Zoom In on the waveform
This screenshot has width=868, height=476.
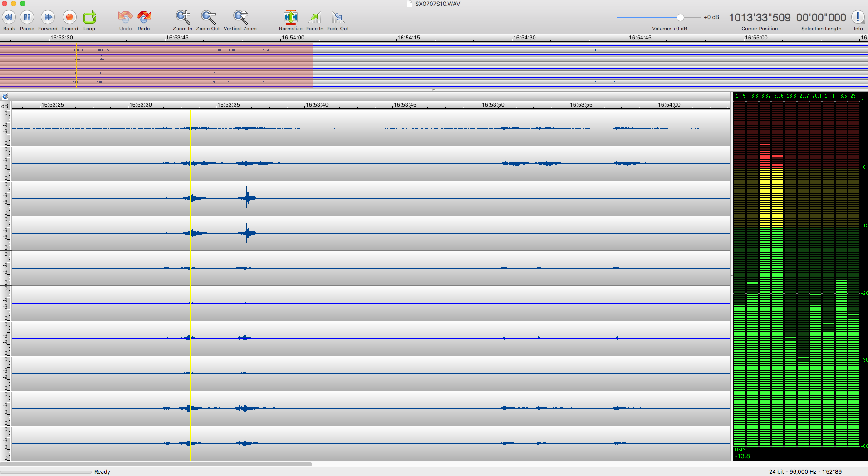point(182,18)
